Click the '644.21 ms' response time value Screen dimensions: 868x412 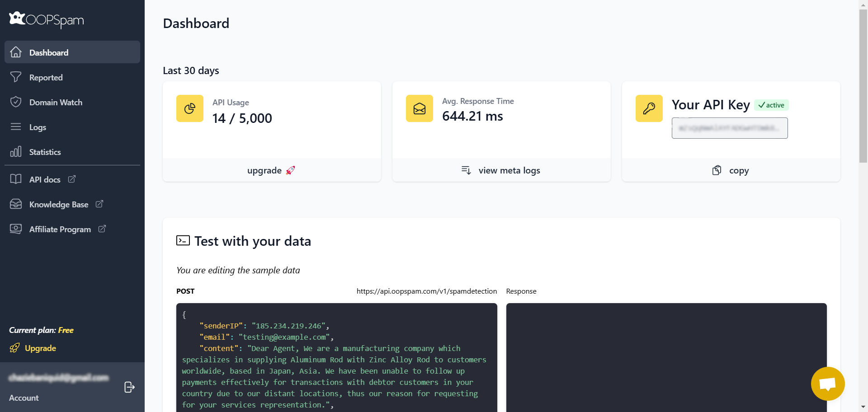click(472, 116)
